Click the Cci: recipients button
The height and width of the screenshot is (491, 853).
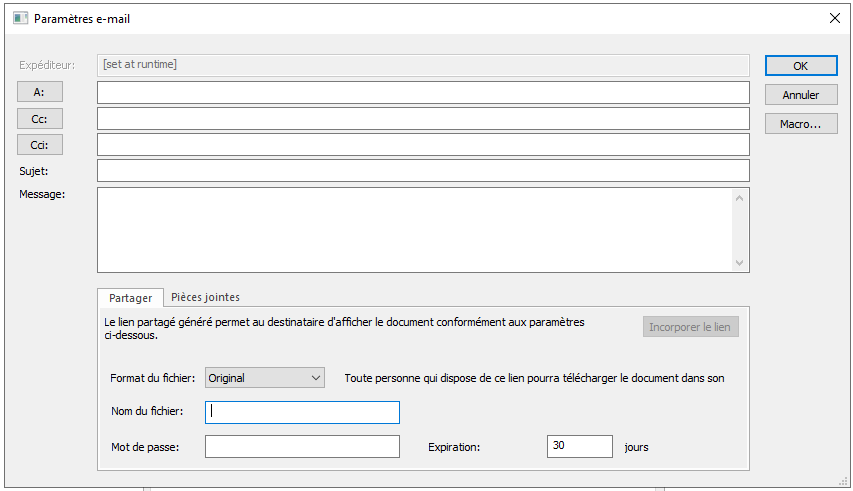[x=40, y=145]
